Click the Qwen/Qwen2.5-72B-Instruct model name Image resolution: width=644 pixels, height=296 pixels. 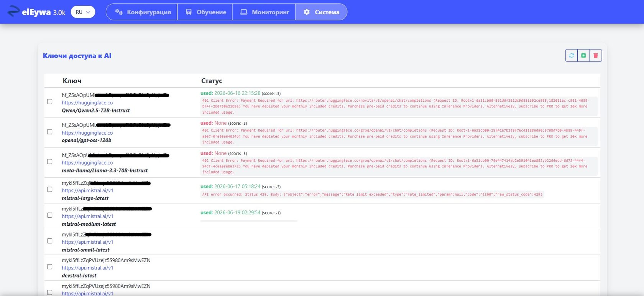pyautogui.click(x=95, y=111)
